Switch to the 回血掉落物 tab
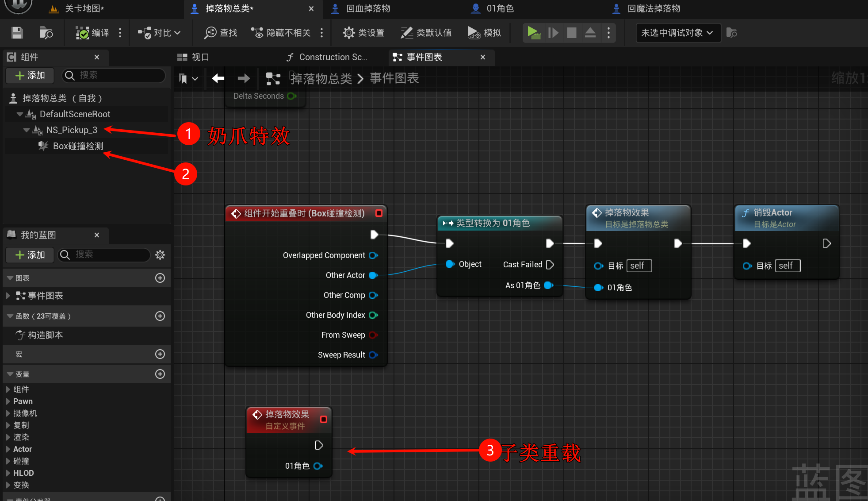Screen dimensions: 868x501 click(x=368, y=8)
